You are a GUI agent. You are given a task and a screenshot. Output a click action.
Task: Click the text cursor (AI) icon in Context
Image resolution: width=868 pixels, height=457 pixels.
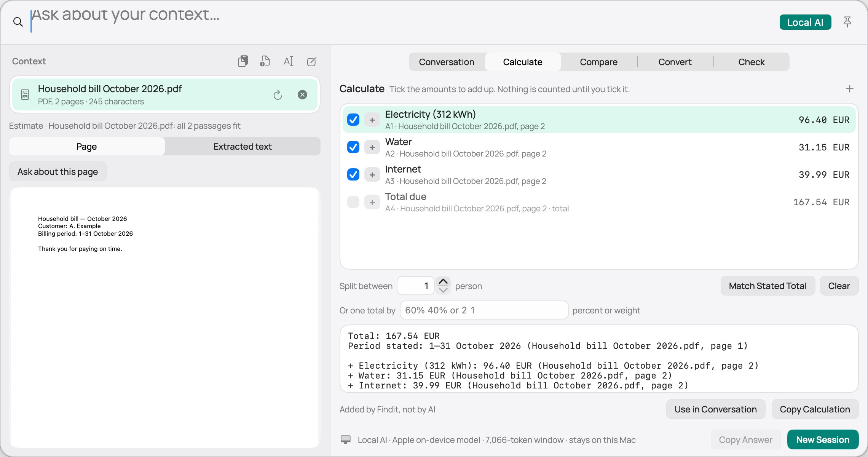[x=289, y=61]
